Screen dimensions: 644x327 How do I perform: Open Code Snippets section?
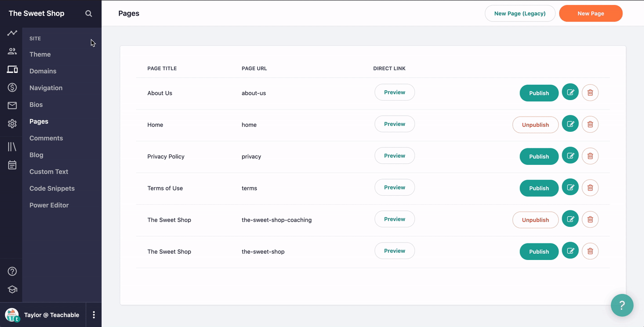tap(52, 189)
